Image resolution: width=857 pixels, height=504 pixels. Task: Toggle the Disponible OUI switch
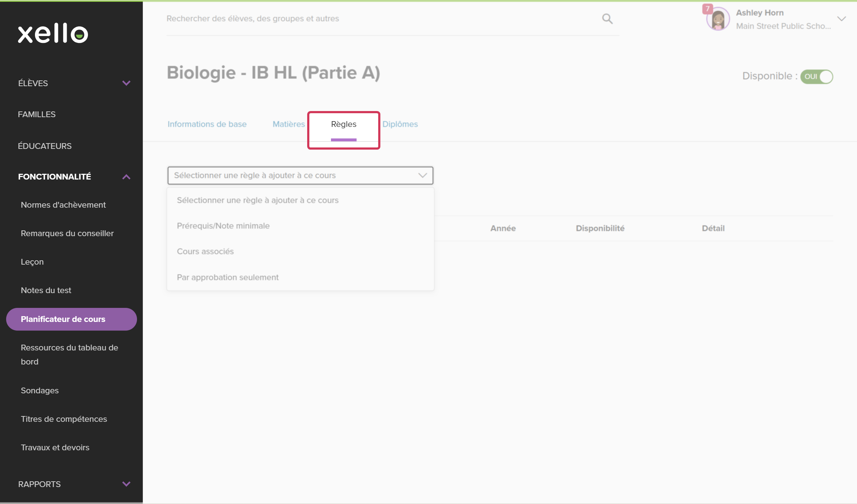[817, 76]
